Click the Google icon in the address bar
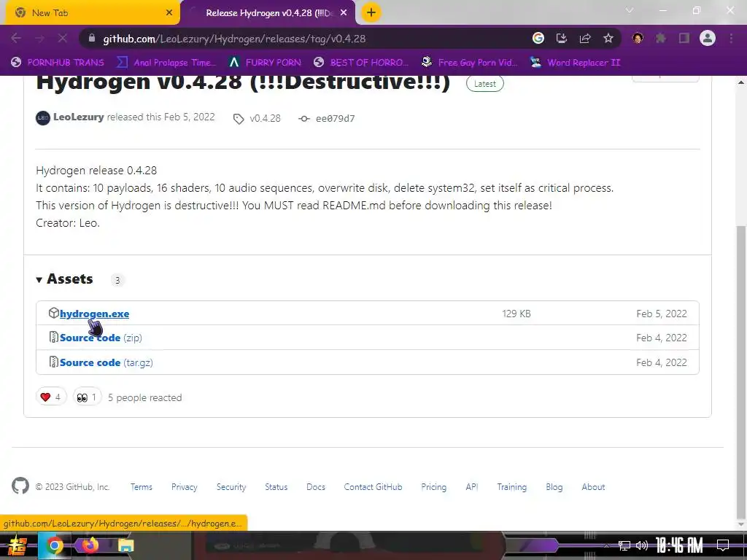Viewport: 747px width, 560px height. pyautogui.click(x=538, y=38)
